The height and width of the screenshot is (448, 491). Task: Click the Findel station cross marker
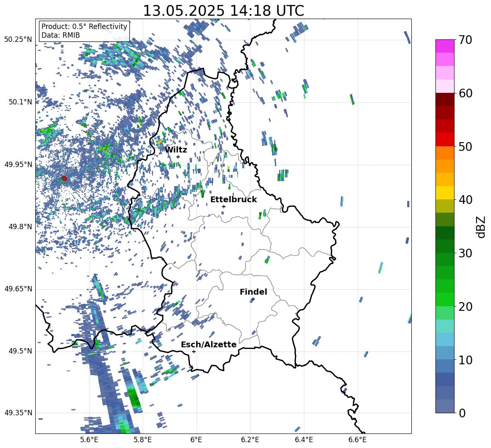tap(253, 299)
